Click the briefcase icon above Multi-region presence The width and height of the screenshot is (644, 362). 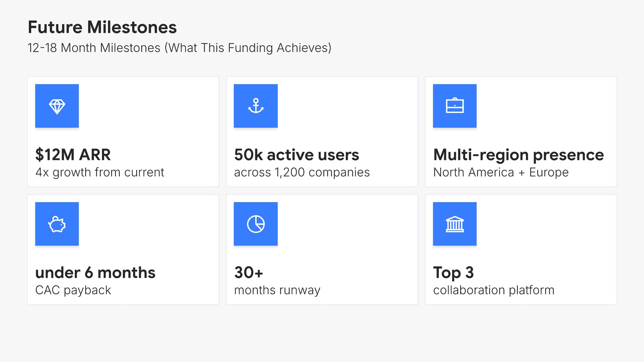[x=454, y=106]
